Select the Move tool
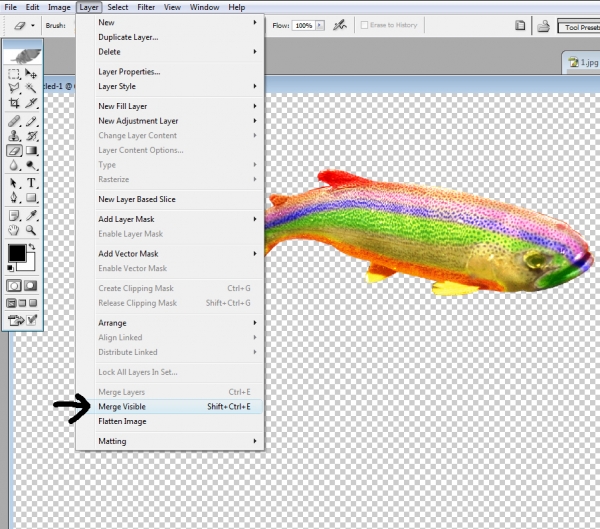Image resolution: width=600 pixels, height=529 pixels. coord(31,73)
